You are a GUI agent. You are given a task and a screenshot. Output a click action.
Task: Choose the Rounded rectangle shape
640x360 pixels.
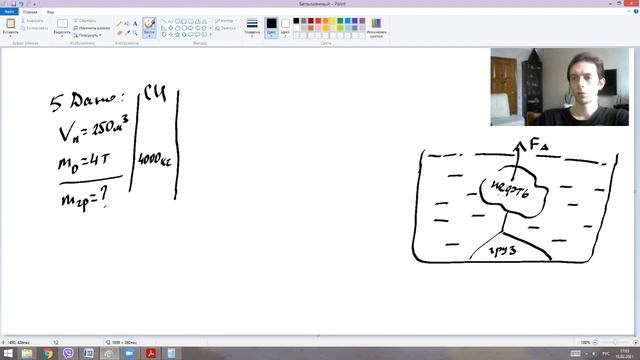pos(191,21)
